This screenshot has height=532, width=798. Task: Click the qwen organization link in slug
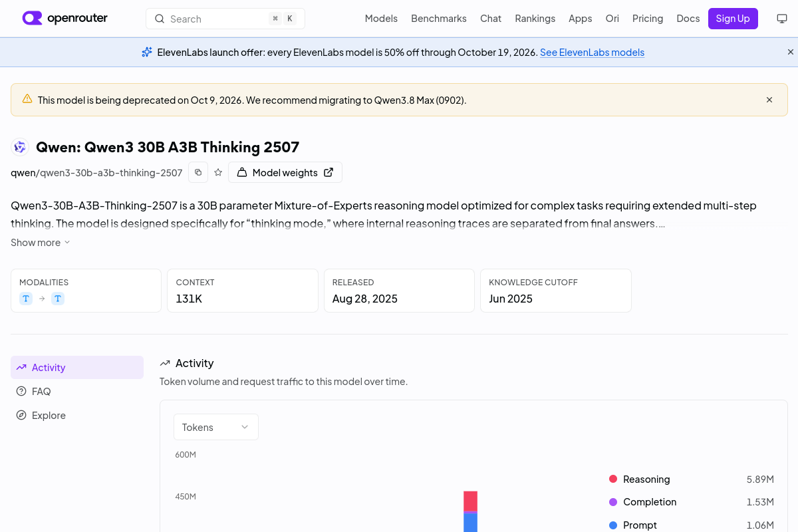(23, 173)
